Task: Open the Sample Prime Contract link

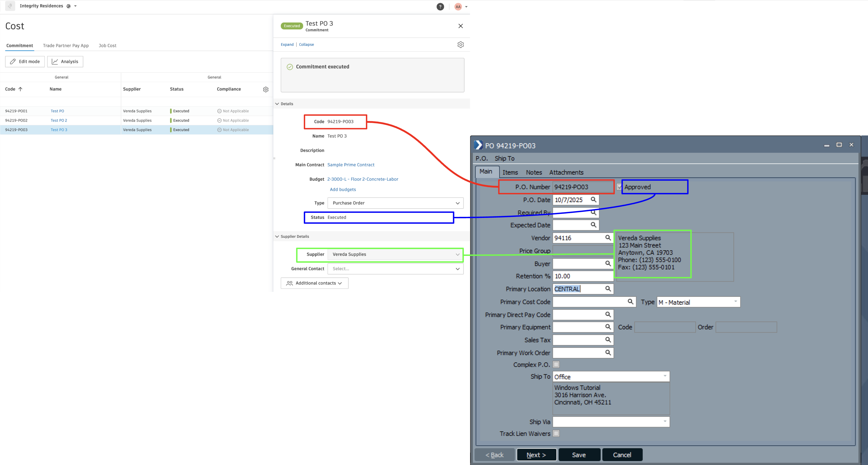Action: pyautogui.click(x=351, y=165)
